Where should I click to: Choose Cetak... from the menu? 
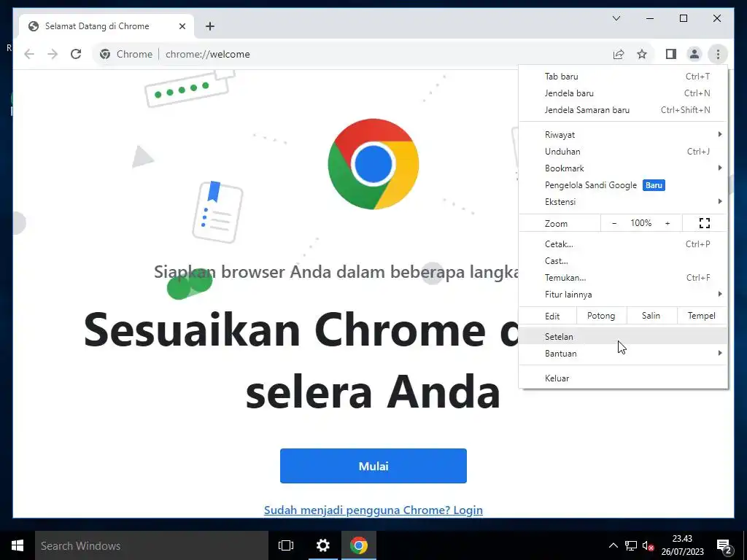click(623, 244)
